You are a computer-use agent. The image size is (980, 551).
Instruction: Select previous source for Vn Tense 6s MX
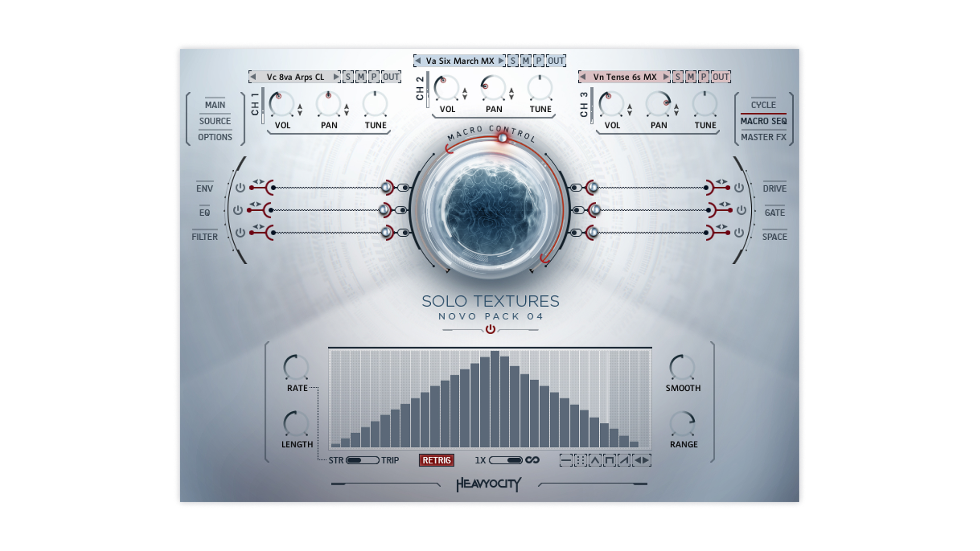(583, 77)
